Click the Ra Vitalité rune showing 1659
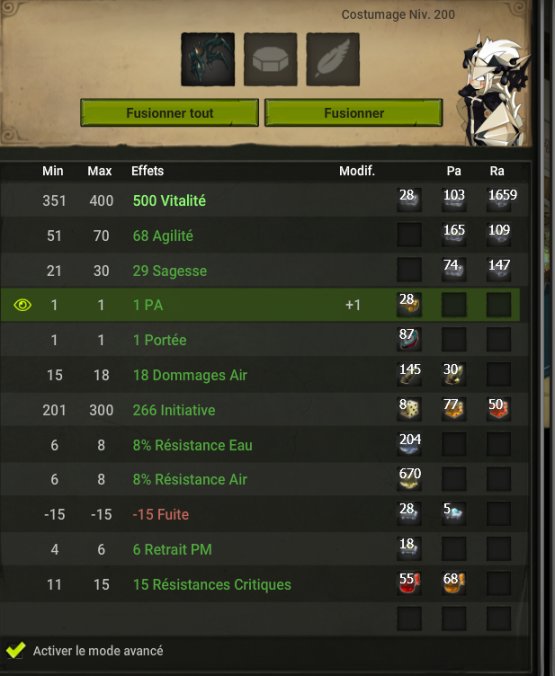The image size is (555, 676). 499,200
